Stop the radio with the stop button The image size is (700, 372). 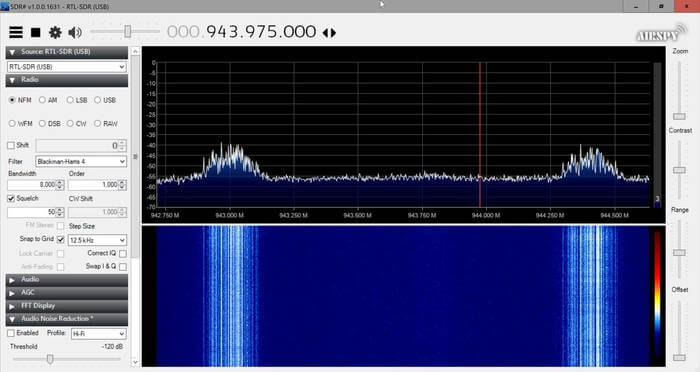[x=36, y=33]
